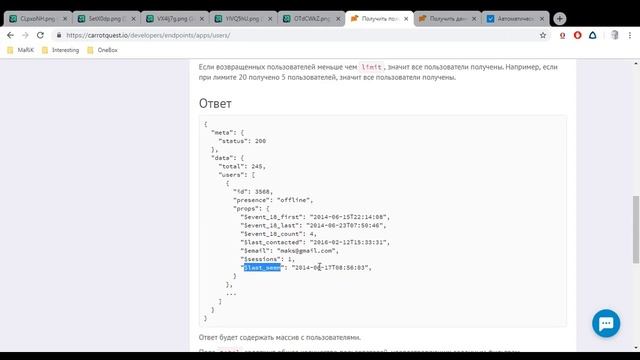The width and height of the screenshot is (640, 360).
Task: Click the "data": { line
Action: click(227, 158)
